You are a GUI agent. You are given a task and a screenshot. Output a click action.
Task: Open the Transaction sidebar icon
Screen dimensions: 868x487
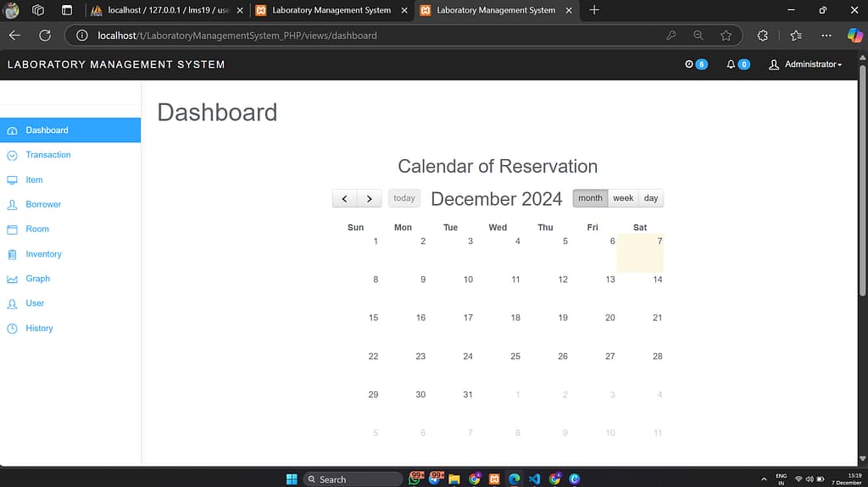click(12, 155)
